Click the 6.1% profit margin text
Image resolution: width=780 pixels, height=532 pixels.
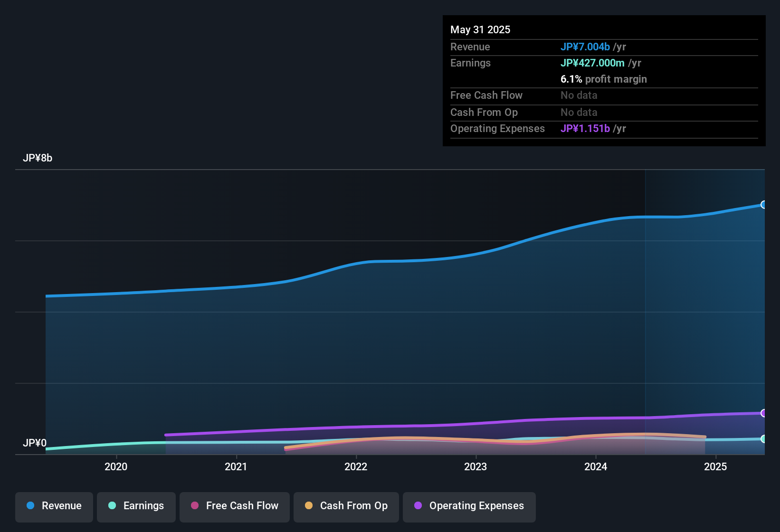point(604,79)
